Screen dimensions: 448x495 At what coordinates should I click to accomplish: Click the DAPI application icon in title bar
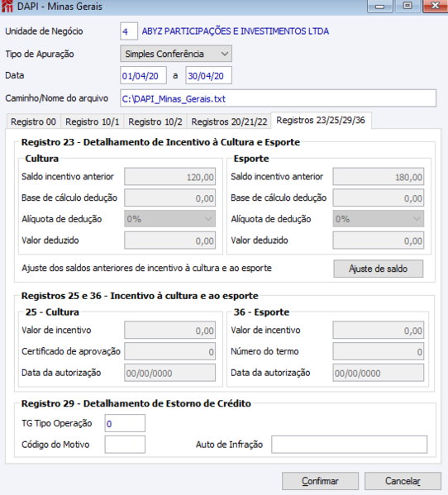pyautogui.click(x=7, y=6)
